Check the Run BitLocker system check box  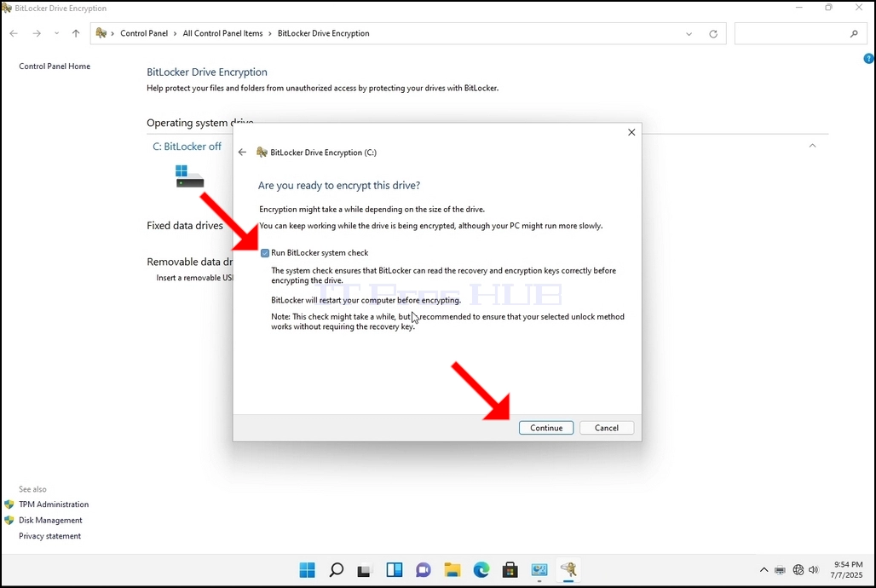point(265,253)
